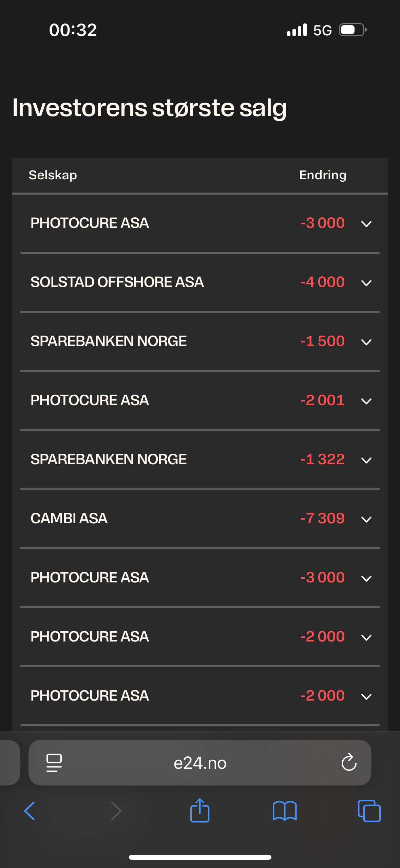Show open tabs overview icon
The image size is (400, 868).
(x=369, y=811)
